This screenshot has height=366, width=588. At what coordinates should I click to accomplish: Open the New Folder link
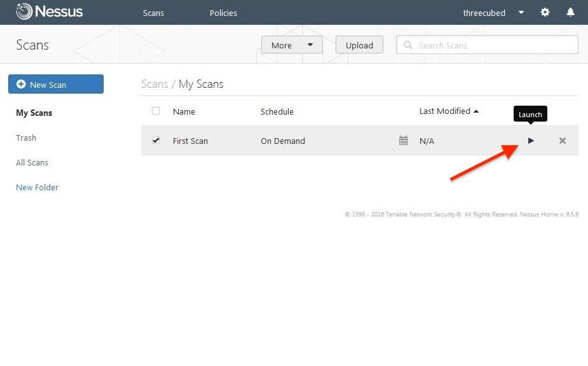[x=37, y=187]
